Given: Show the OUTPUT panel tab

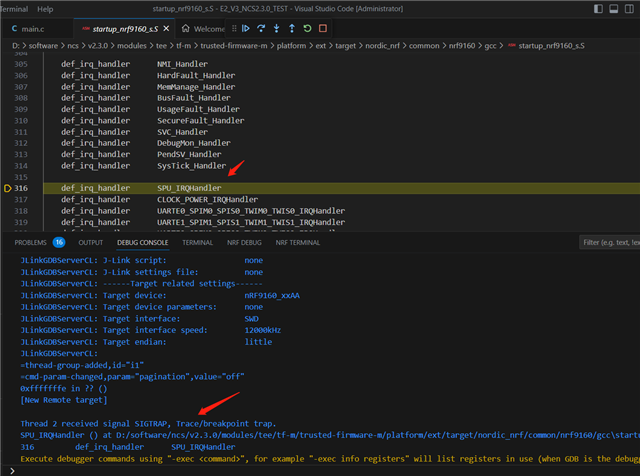Looking at the screenshot, I should (x=91, y=242).
